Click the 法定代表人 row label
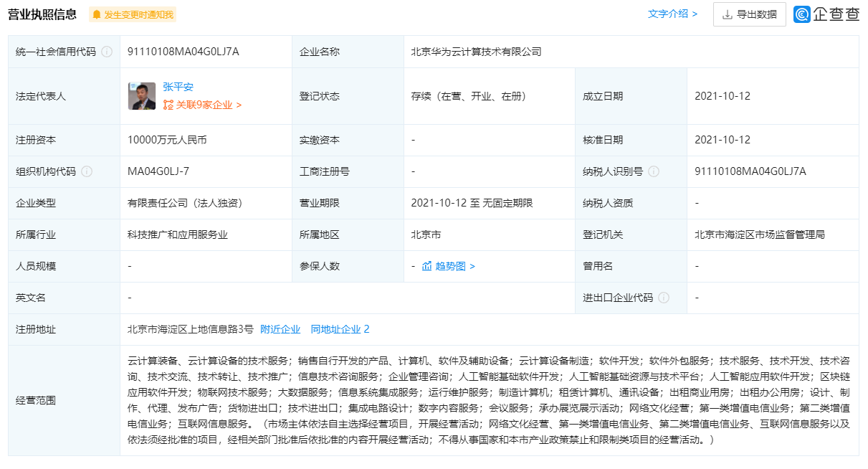This screenshot has width=868, height=469. (x=41, y=96)
